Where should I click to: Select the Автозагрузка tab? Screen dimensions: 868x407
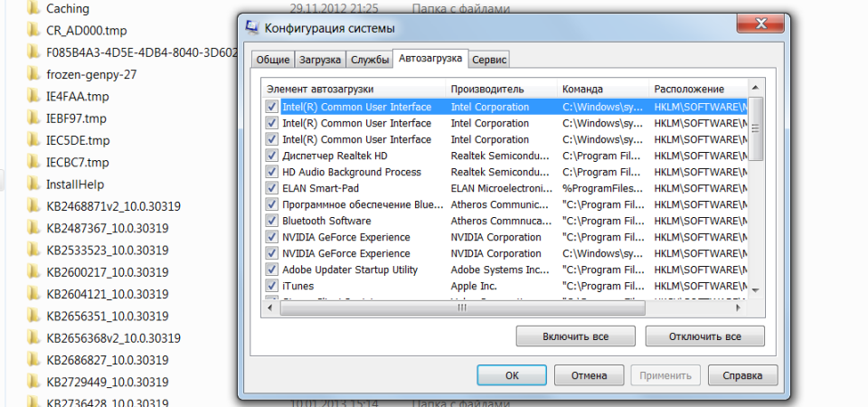tap(430, 58)
